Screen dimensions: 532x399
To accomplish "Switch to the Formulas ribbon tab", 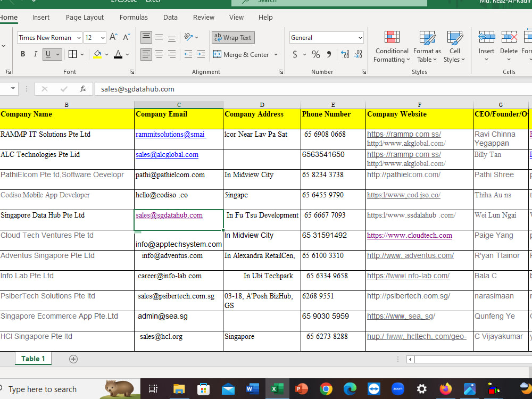I will tap(134, 17).
